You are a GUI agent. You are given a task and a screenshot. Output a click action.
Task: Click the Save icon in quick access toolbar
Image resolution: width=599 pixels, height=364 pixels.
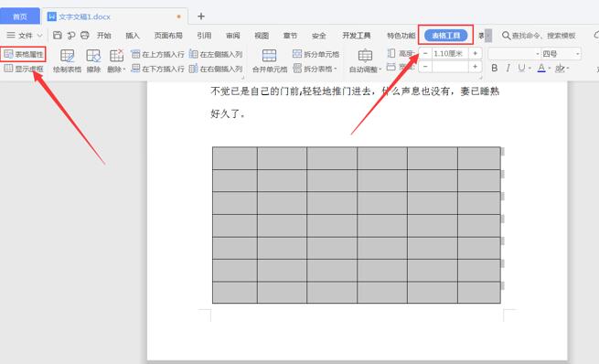coord(58,36)
